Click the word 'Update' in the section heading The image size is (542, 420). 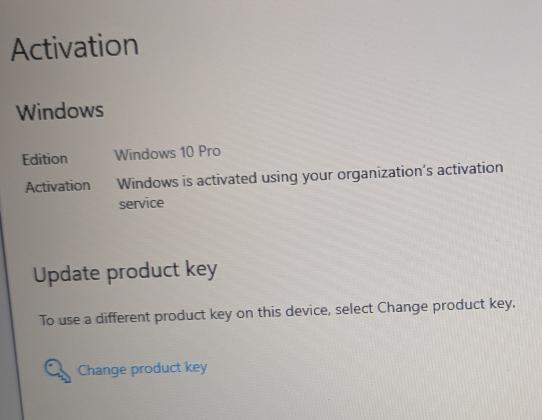(x=66, y=274)
